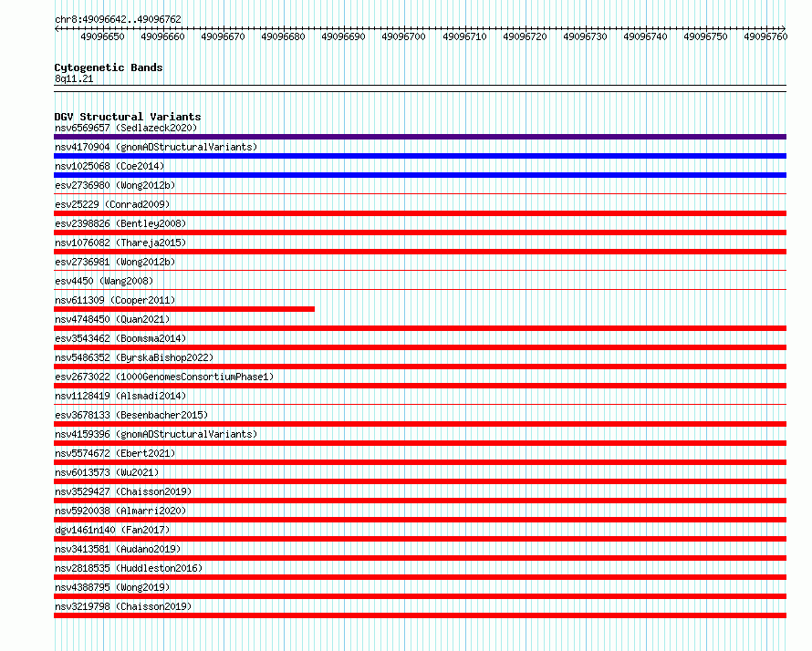This screenshot has height=651, width=812.
Task: Click ruler position 49096670
Action: (x=223, y=36)
